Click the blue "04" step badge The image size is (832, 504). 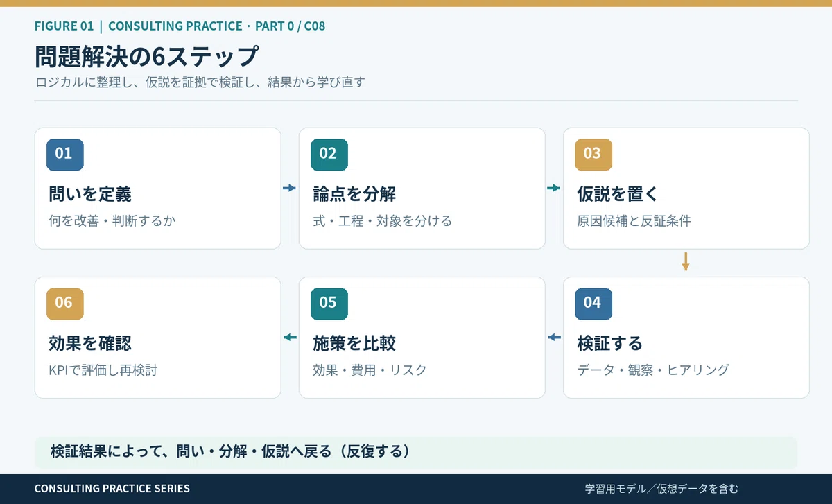point(593,304)
